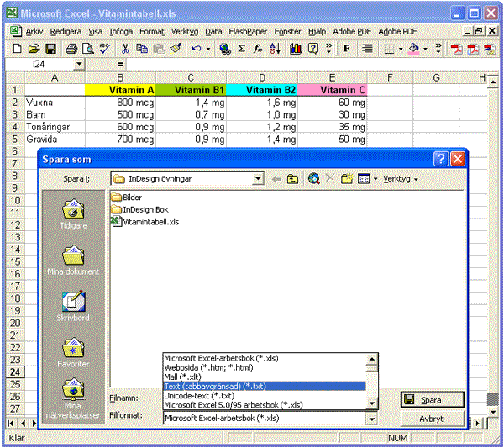Select the Vitamintabell.xls file
Screen dimensions: 504x448
coord(150,222)
